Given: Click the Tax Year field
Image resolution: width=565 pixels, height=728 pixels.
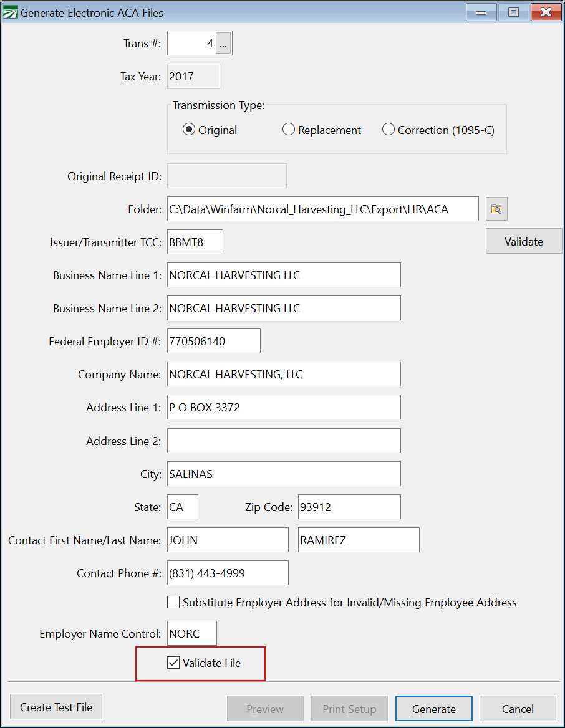Looking at the screenshot, I should 193,76.
